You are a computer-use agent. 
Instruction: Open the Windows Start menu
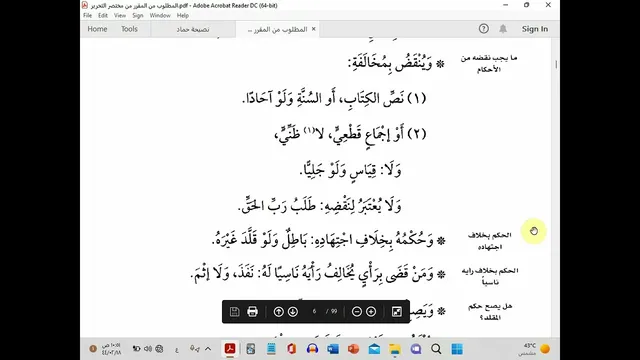[x=457, y=349]
